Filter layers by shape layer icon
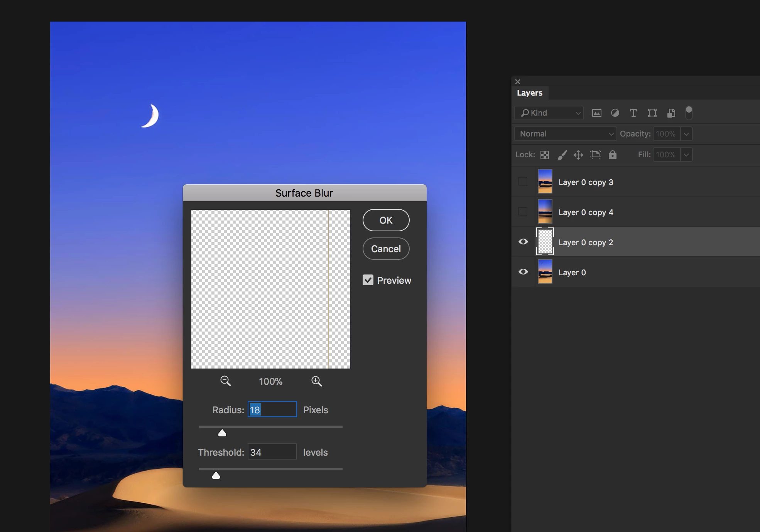760x532 pixels. tap(652, 113)
